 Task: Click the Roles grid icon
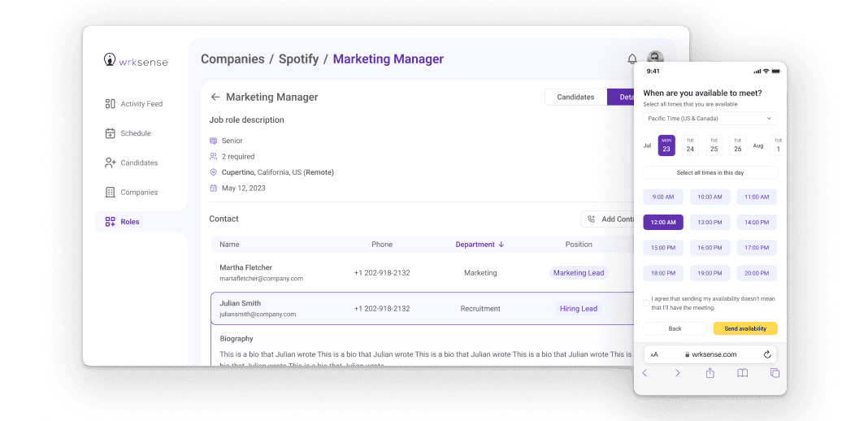click(x=110, y=222)
